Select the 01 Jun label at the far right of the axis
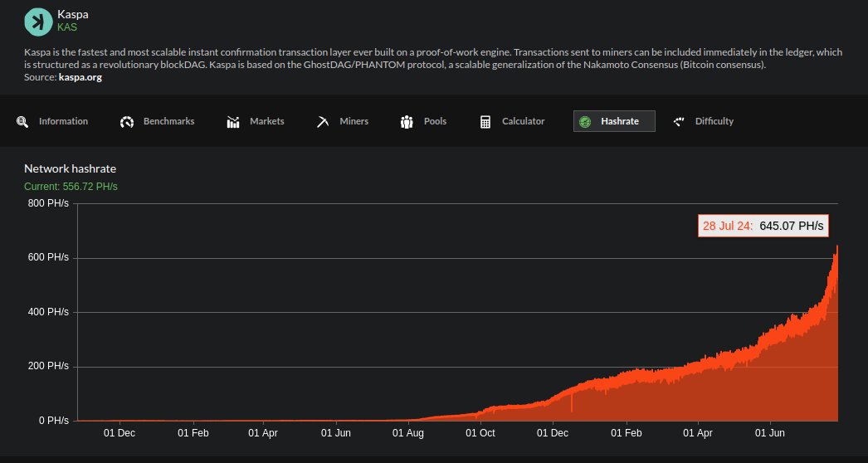The image size is (868, 463). pyautogui.click(x=771, y=432)
